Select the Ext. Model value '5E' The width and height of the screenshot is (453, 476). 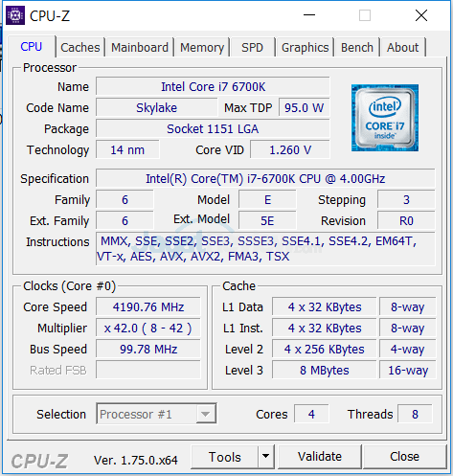tap(267, 220)
